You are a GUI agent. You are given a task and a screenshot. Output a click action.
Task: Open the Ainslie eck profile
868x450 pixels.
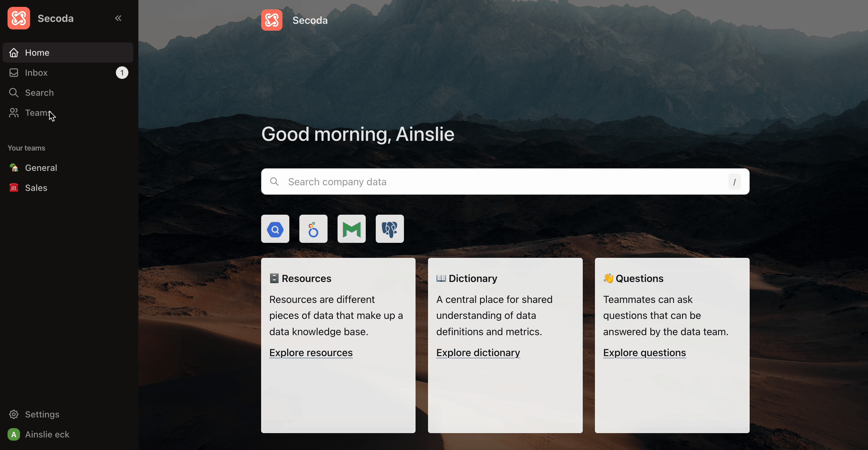[x=68, y=434]
